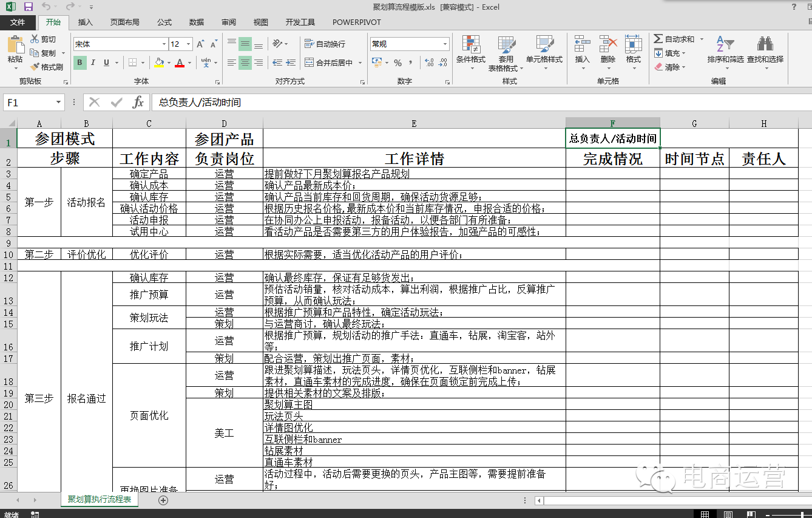The height and width of the screenshot is (518, 812).
Task: Open the font name dropdown (宋体)
Action: tap(164, 44)
